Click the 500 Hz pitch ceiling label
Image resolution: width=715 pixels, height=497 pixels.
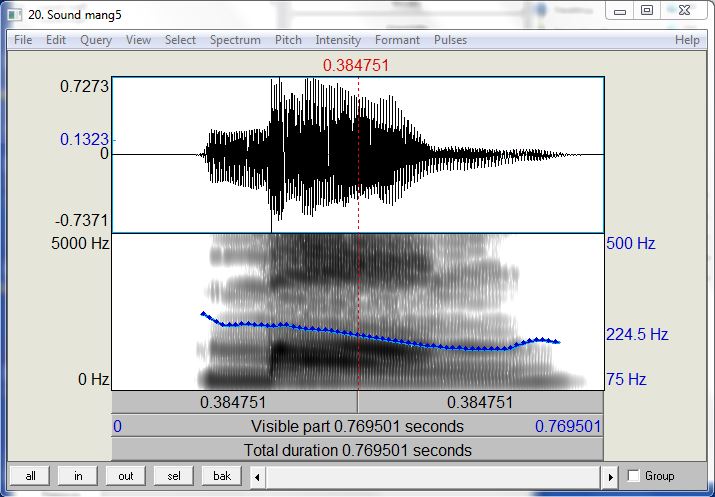coord(631,243)
